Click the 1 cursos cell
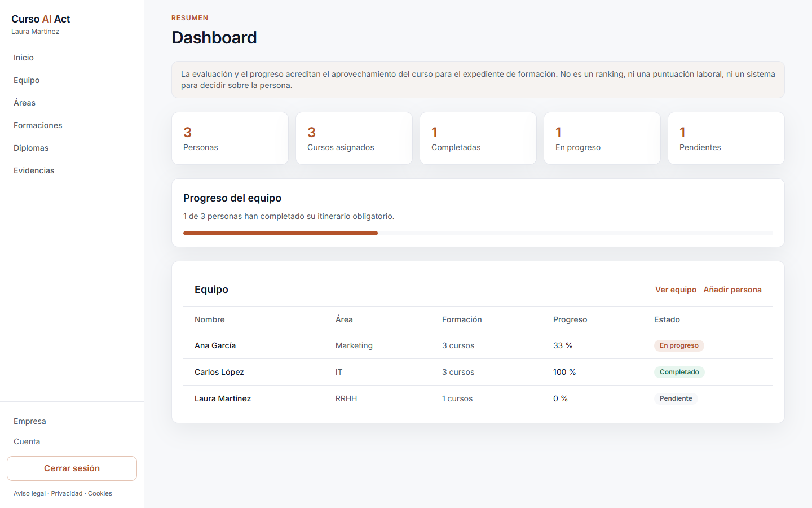 pyautogui.click(x=457, y=398)
